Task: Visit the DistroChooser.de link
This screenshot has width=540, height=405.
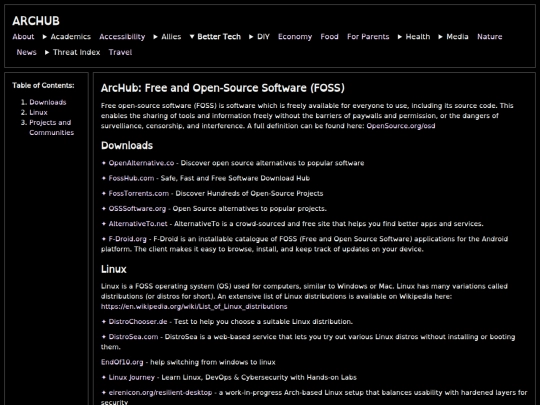Action: (x=138, y=322)
